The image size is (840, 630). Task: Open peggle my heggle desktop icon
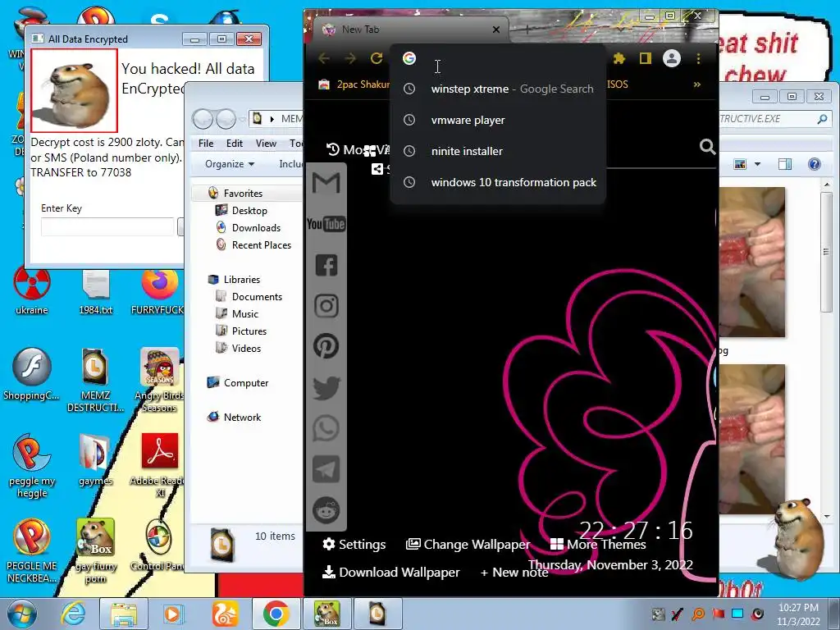point(32,466)
